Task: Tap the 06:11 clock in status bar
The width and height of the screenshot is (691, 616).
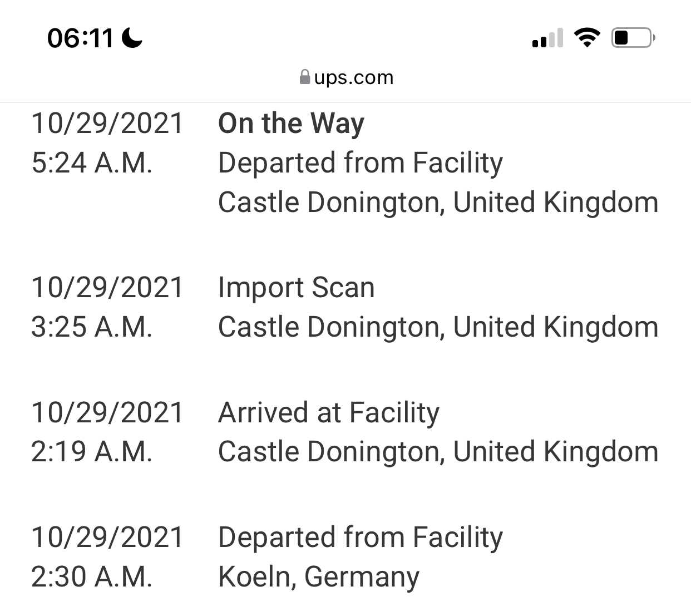Action: 80,38
